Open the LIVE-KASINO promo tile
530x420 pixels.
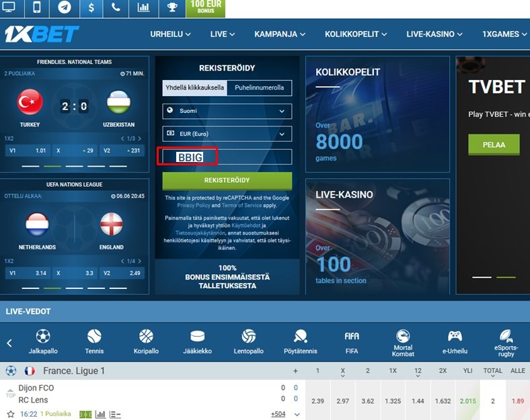tap(377, 237)
